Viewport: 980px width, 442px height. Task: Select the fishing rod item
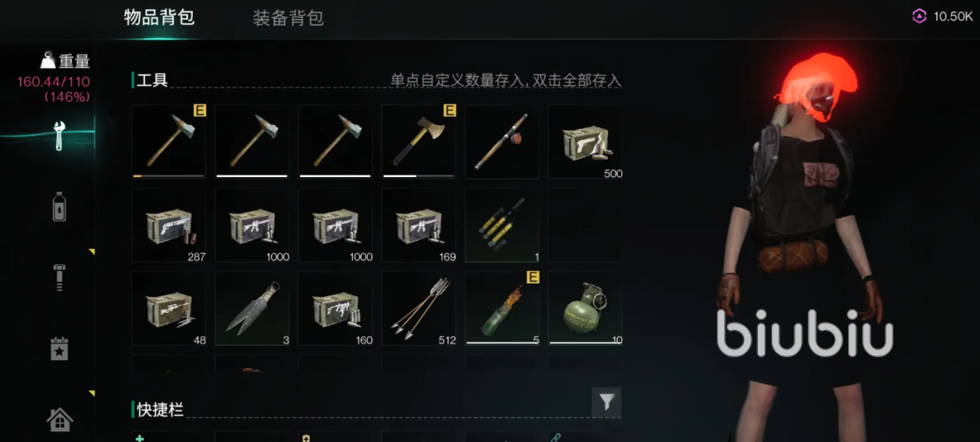coord(502,142)
